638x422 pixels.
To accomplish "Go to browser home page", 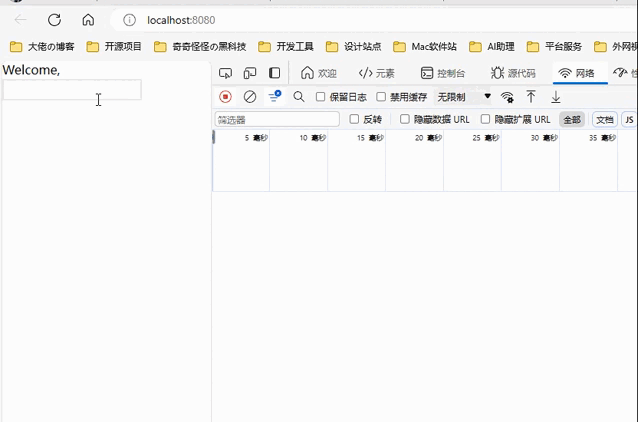I will click(x=88, y=20).
